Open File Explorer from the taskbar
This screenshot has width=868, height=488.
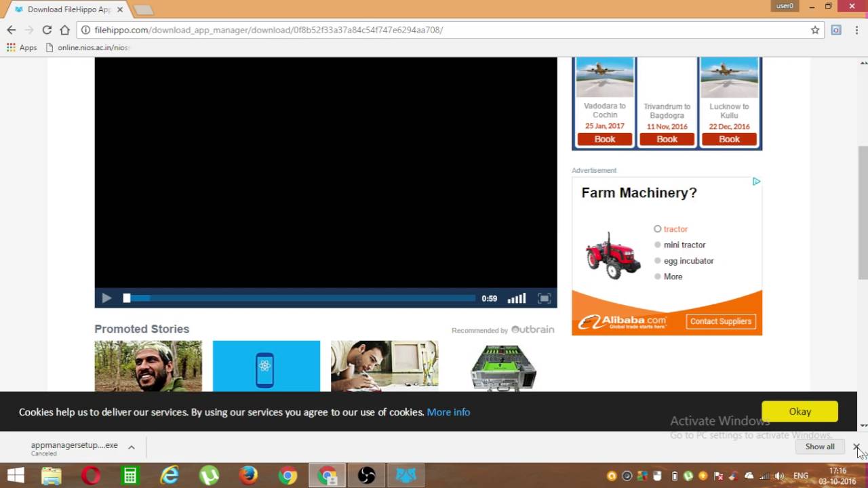(52, 475)
